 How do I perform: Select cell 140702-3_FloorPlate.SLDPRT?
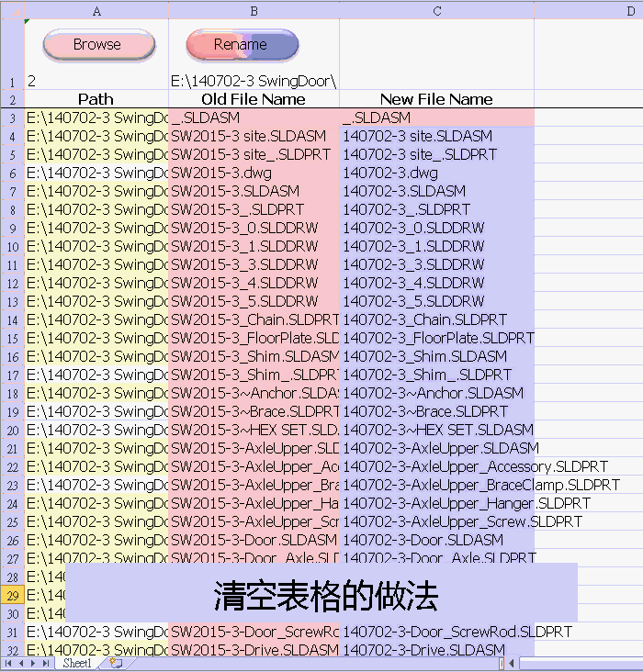436,338
